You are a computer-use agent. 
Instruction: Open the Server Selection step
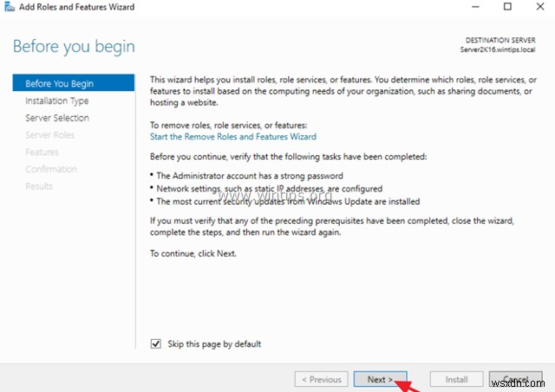[57, 118]
